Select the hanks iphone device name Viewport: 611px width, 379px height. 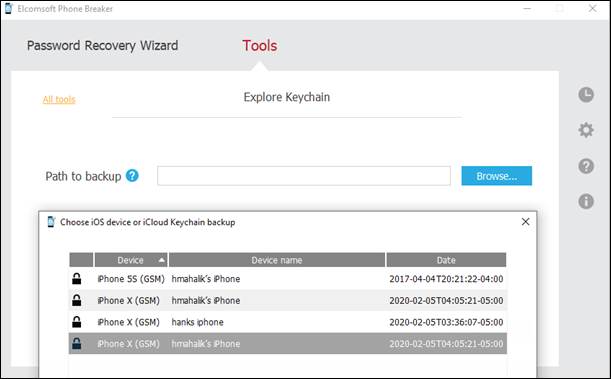click(x=198, y=322)
